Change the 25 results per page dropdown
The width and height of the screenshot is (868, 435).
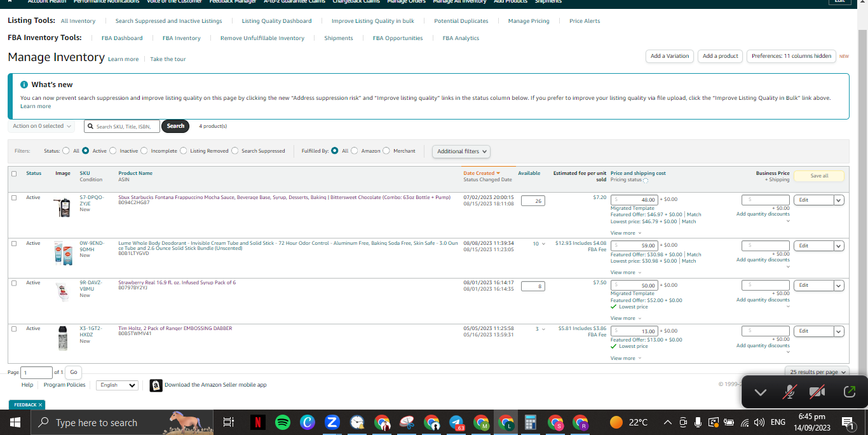pos(818,372)
